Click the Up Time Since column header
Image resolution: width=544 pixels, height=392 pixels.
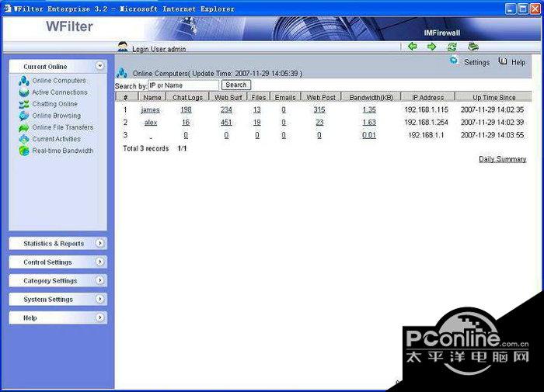[493, 97]
